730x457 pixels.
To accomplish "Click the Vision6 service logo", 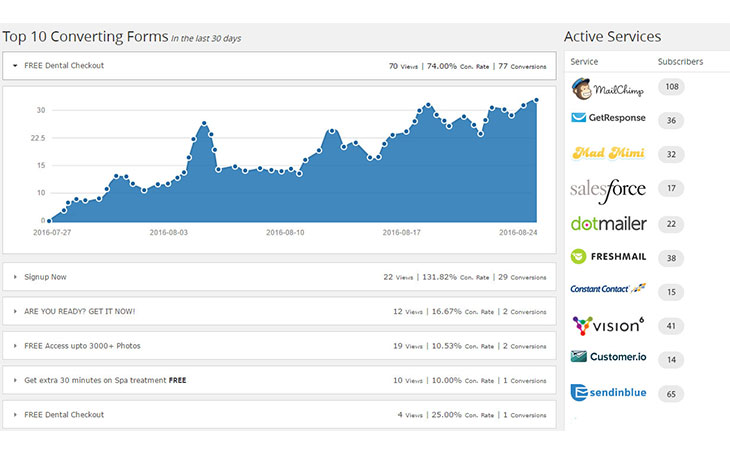I will (x=608, y=325).
